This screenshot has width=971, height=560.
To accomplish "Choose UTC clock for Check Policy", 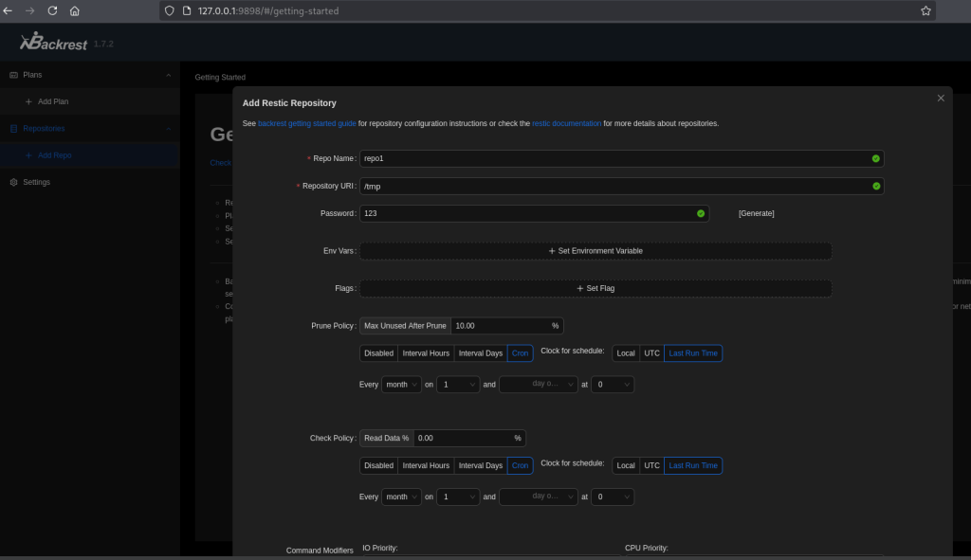I will point(651,465).
